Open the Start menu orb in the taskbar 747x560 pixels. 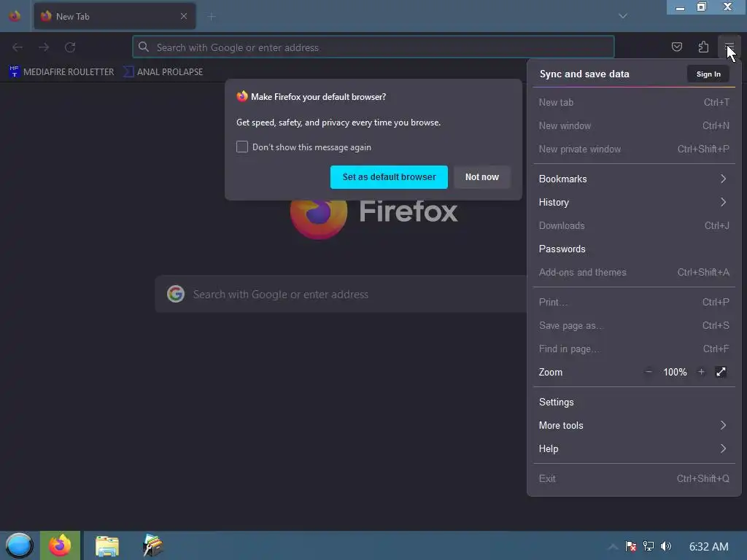(20, 545)
